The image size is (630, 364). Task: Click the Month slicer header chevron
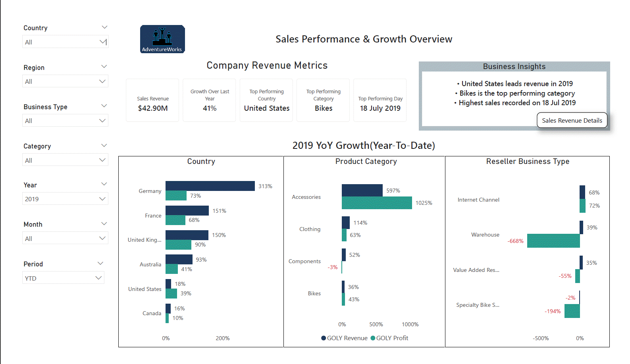pos(104,224)
